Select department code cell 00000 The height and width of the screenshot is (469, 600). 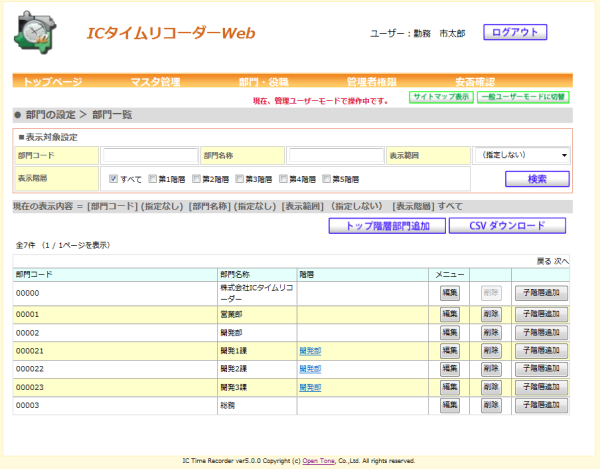[115, 293]
